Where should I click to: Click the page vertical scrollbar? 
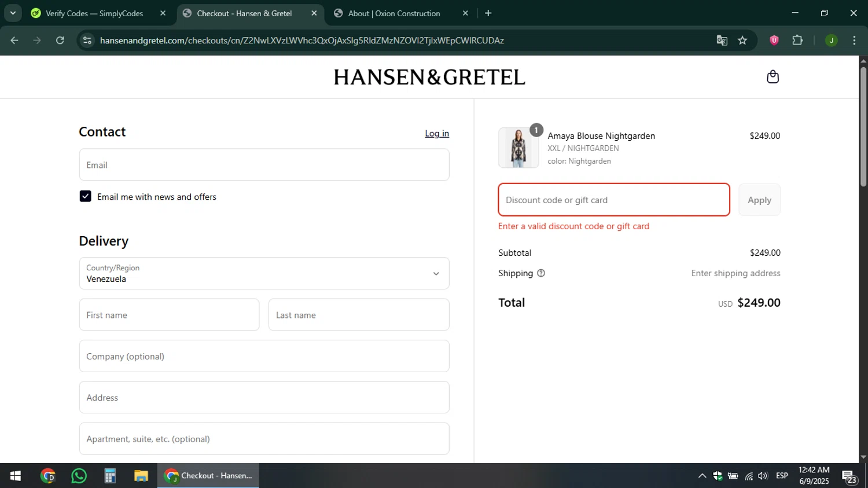click(x=863, y=127)
